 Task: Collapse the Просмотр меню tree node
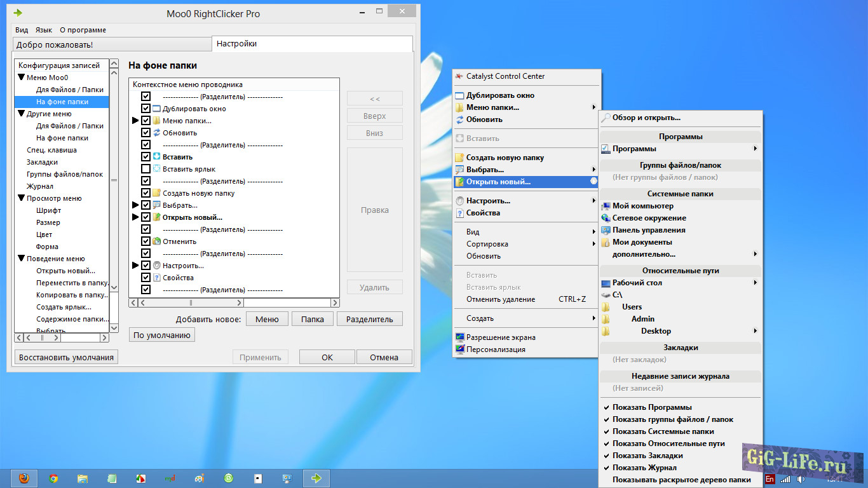pos(21,198)
